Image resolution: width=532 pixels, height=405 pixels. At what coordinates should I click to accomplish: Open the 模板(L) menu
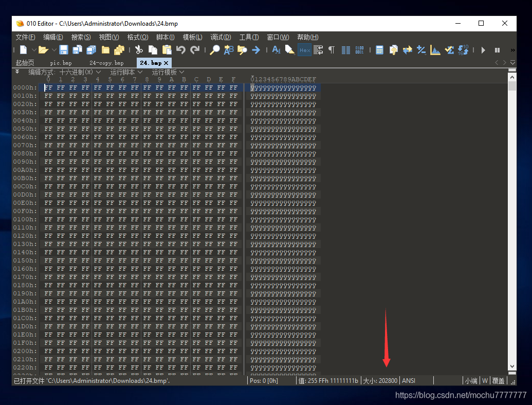(x=192, y=37)
